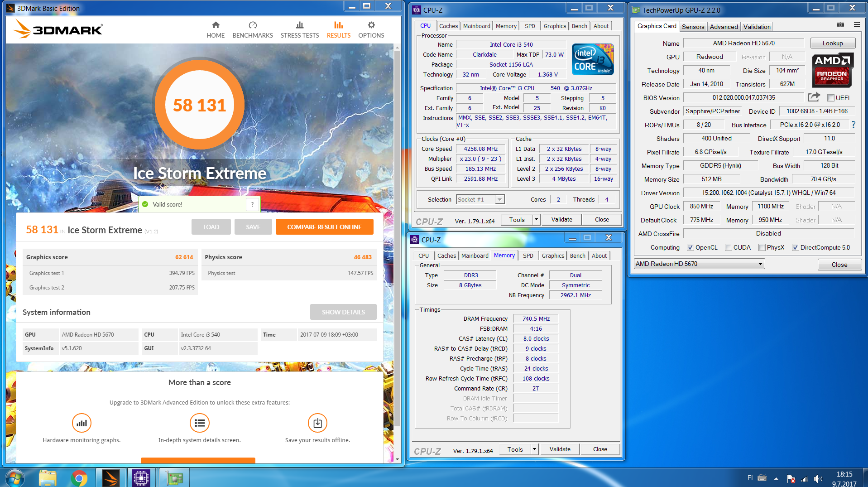Open the AMD Radeon HD 5670 GPU selector
Screen dimensions: 868x487
[x=700, y=264]
